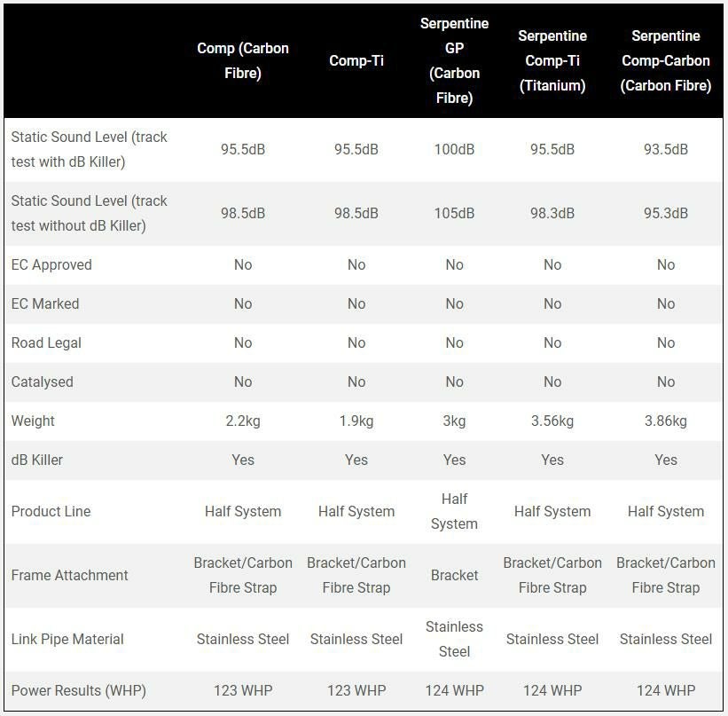Select the Product Line row label
The image size is (728, 716).
point(51,511)
